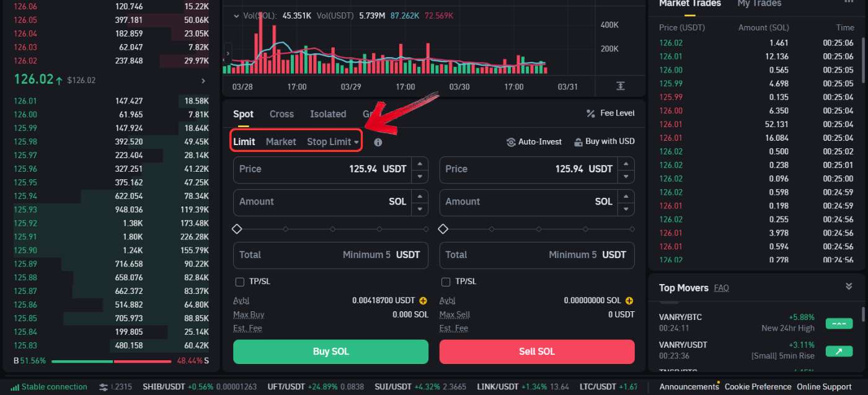Select order book bid price 125.93
868x395 pixels.
coord(25,210)
